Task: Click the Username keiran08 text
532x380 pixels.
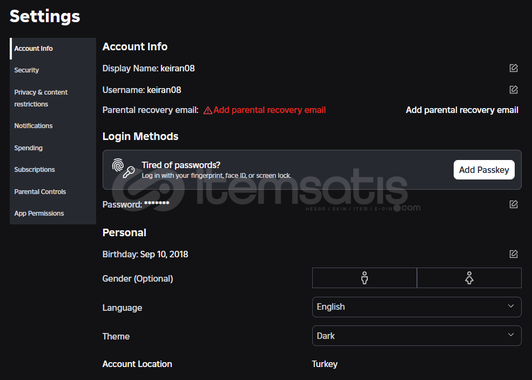Action: [142, 90]
